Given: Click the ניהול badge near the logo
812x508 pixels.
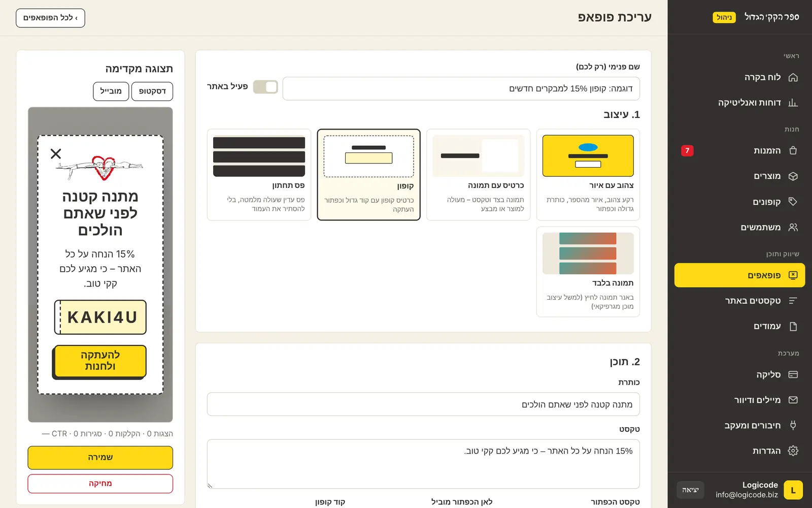Looking at the screenshot, I should click(x=724, y=17).
